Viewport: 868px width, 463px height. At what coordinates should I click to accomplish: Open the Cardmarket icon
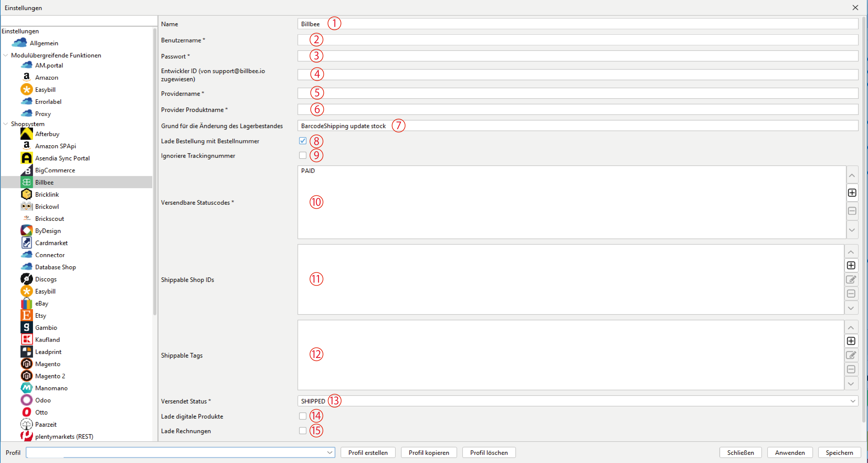(26, 243)
